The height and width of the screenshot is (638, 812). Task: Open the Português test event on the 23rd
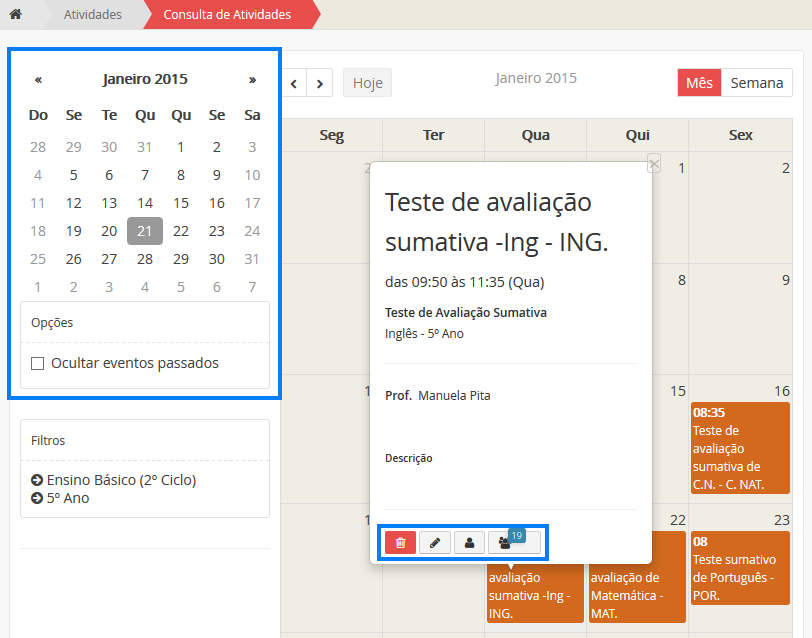click(x=739, y=568)
